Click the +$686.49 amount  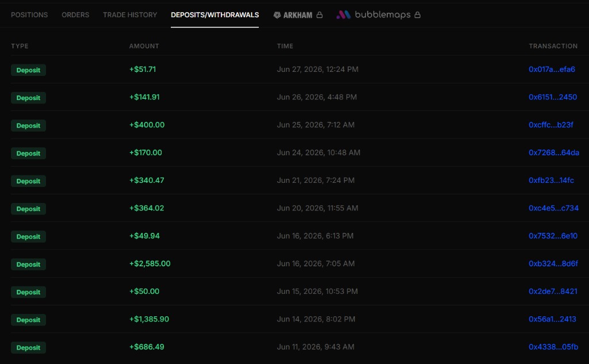point(147,347)
